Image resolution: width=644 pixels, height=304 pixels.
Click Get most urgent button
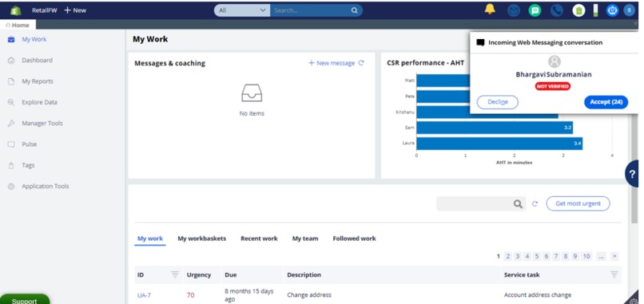pyautogui.click(x=578, y=203)
